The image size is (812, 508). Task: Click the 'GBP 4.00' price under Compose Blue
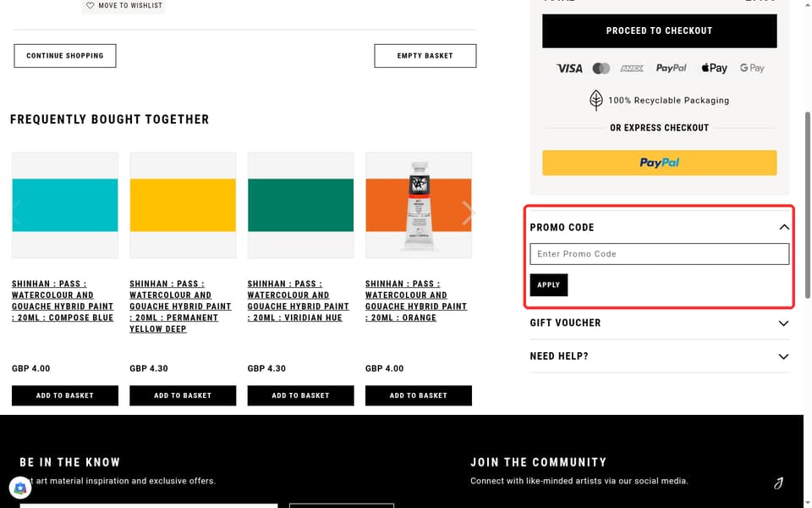[31, 368]
